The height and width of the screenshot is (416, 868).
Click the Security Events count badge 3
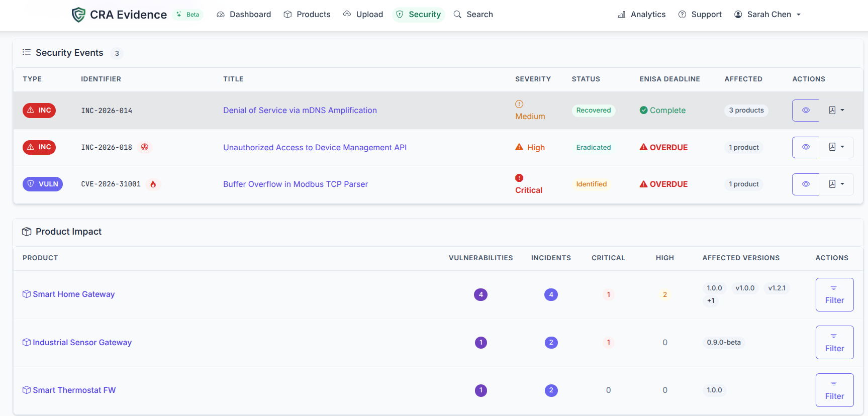[117, 53]
